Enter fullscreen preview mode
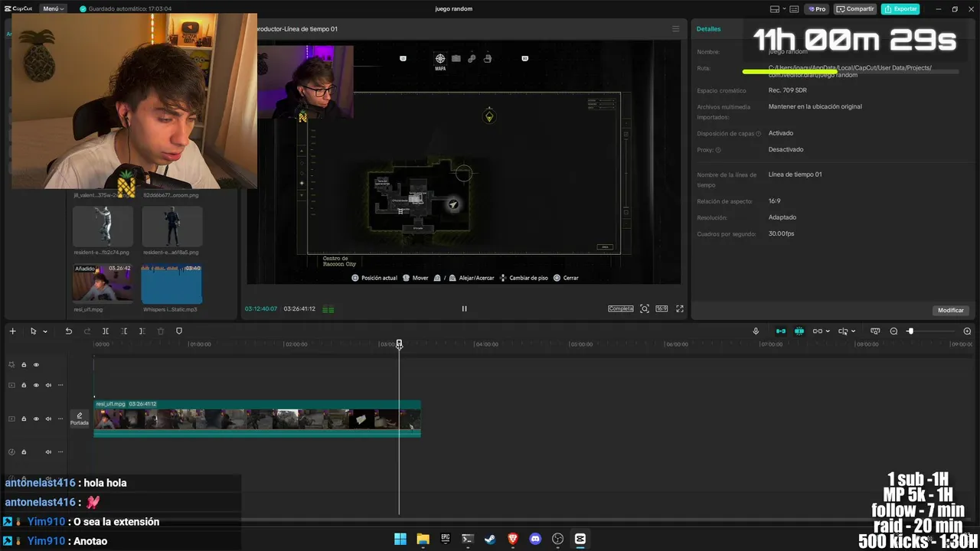This screenshot has height=551, width=980. (679, 308)
